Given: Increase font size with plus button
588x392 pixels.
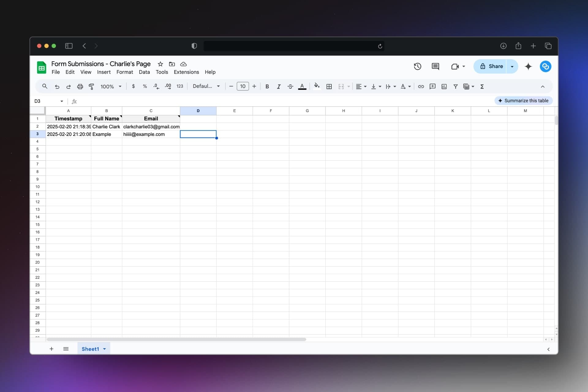Looking at the screenshot, I should coord(254,86).
